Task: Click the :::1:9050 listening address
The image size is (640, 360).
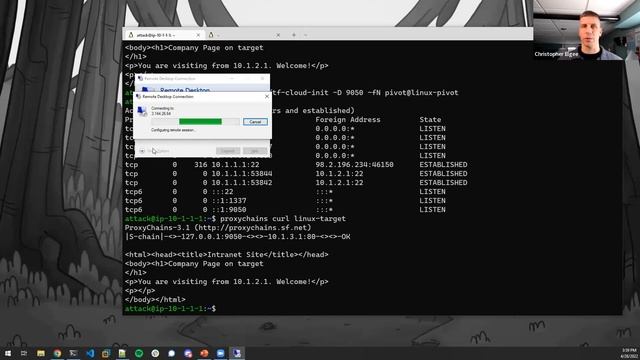Action: (x=229, y=209)
